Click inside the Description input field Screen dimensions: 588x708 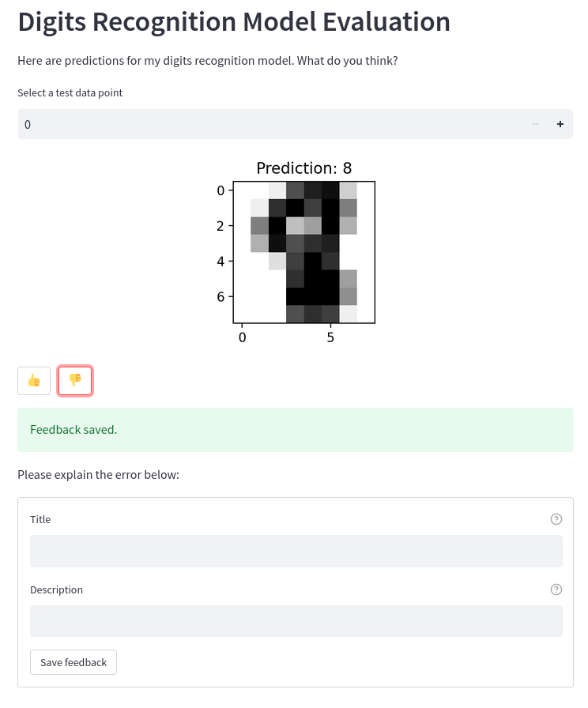296,621
